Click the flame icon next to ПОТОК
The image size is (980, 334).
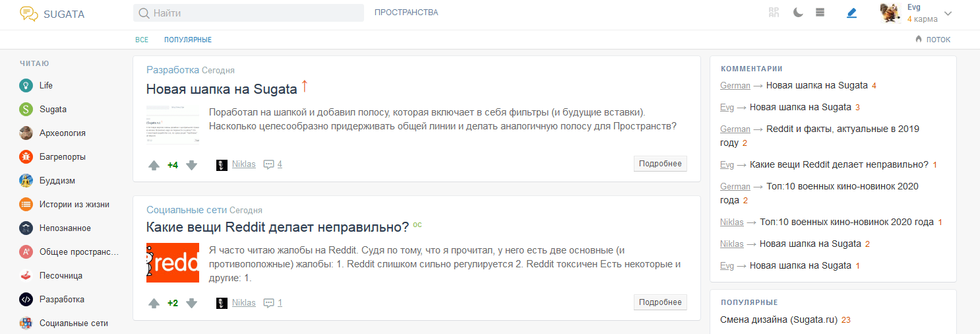click(x=919, y=39)
